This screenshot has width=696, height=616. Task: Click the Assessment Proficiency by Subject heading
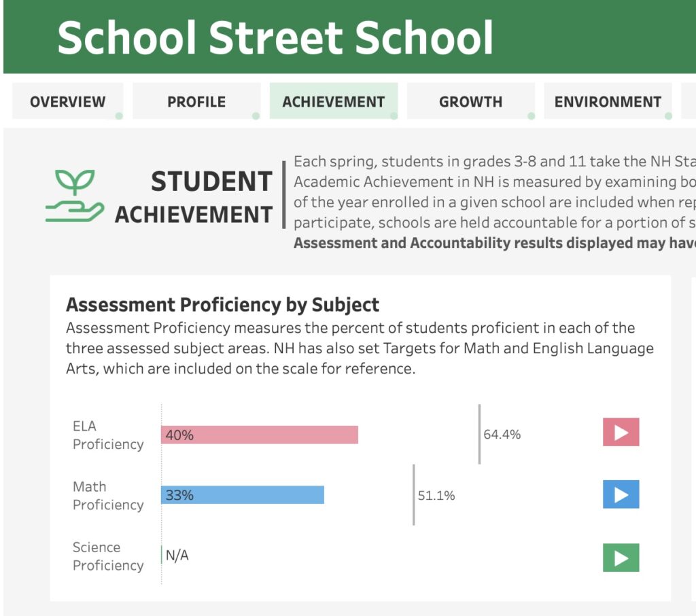(x=222, y=304)
